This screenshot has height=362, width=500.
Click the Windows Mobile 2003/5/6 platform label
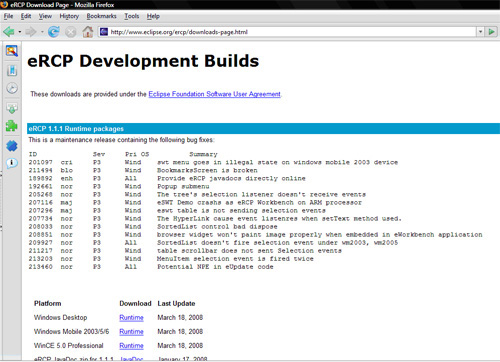pos(72,332)
